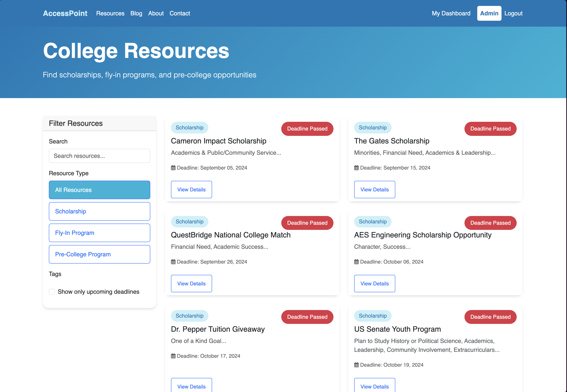This screenshot has height=392, width=567.
Task: View Details for The Gates Scholarship
Action: coord(375,189)
